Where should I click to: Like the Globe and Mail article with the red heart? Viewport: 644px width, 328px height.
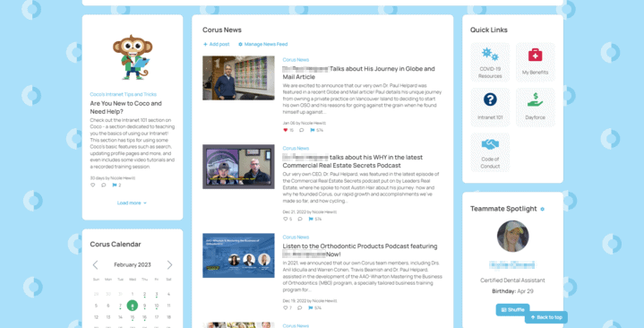pyautogui.click(x=286, y=130)
